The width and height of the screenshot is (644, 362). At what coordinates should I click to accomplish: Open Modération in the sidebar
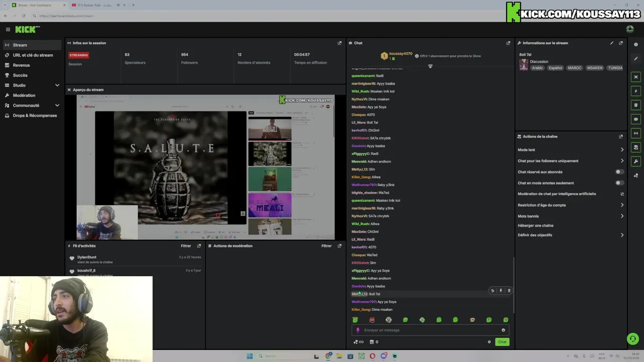pyautogui.click(x=32, y=95)
